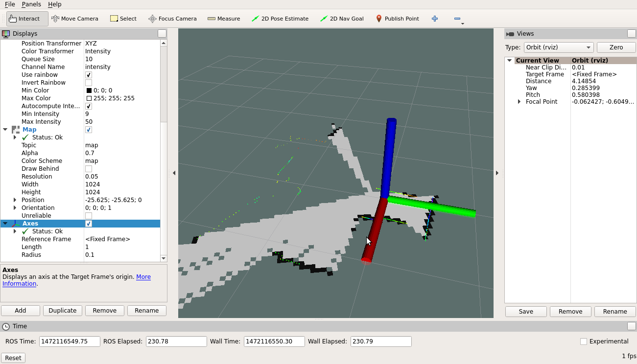Screen dimensions: 637x364
Task: Enable the Draw Behind checkbox
Action: click(89, 169)
